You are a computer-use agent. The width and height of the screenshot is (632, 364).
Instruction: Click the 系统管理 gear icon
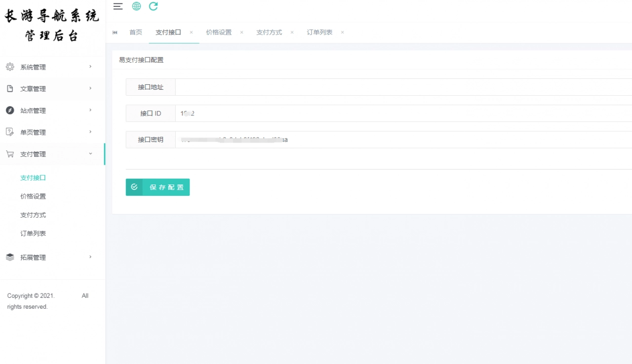point(10,67)
